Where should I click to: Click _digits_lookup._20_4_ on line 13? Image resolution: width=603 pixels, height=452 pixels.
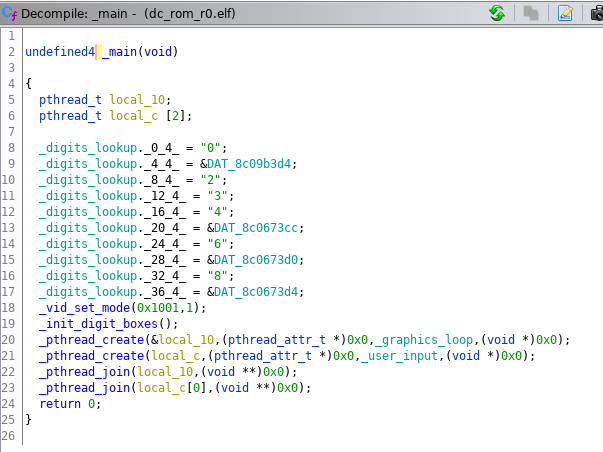[x=112, y=228]
